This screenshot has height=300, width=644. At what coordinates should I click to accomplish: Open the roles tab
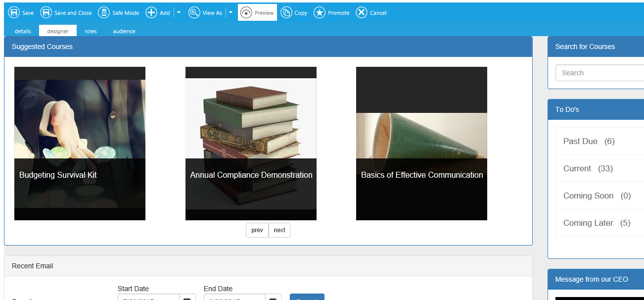(91, 31)
